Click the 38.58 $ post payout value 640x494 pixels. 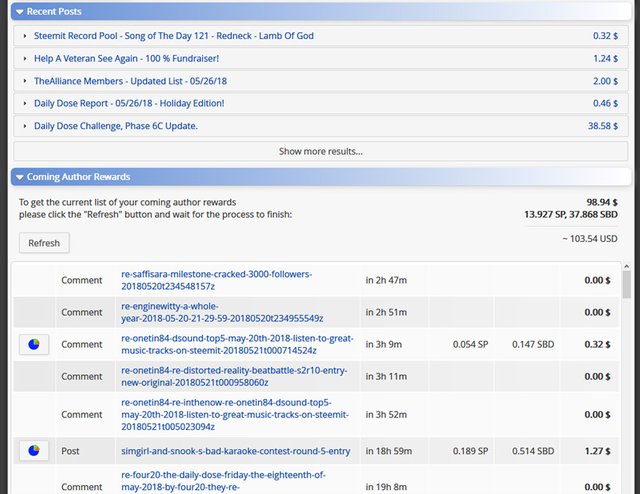tap(603, 126)
